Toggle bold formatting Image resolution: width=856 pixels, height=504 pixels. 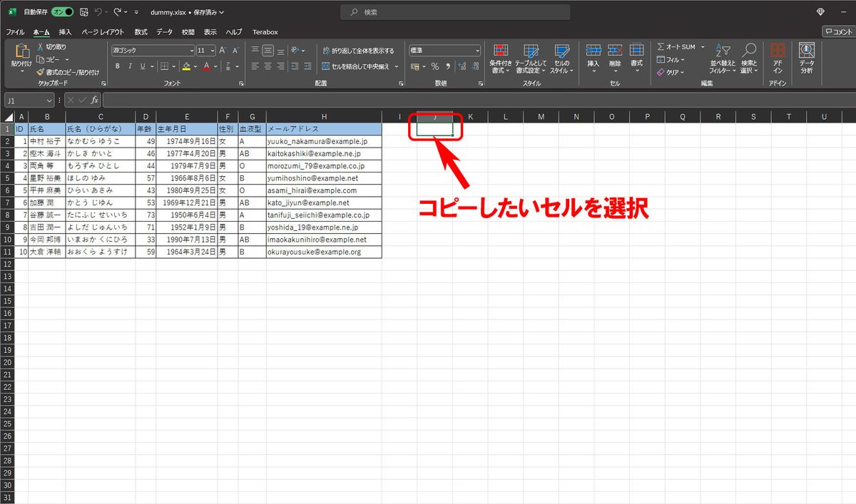point(117,66)
